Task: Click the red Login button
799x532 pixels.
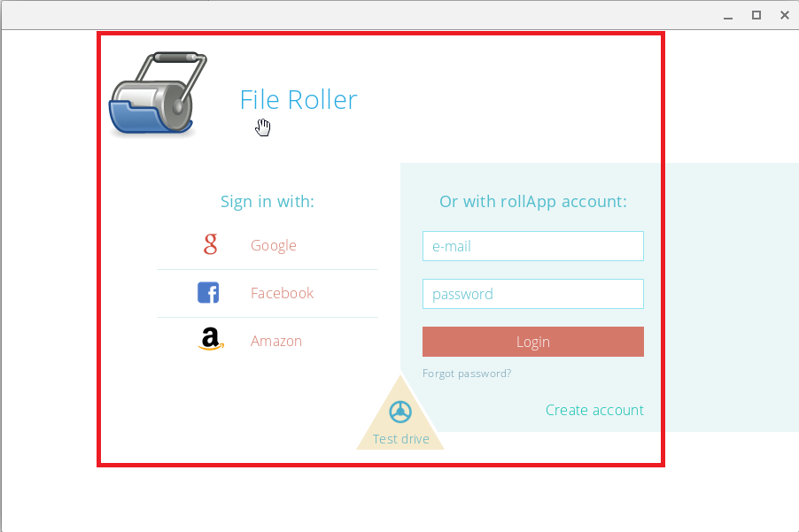Action: pyautogui.click(x=533, y=342)
